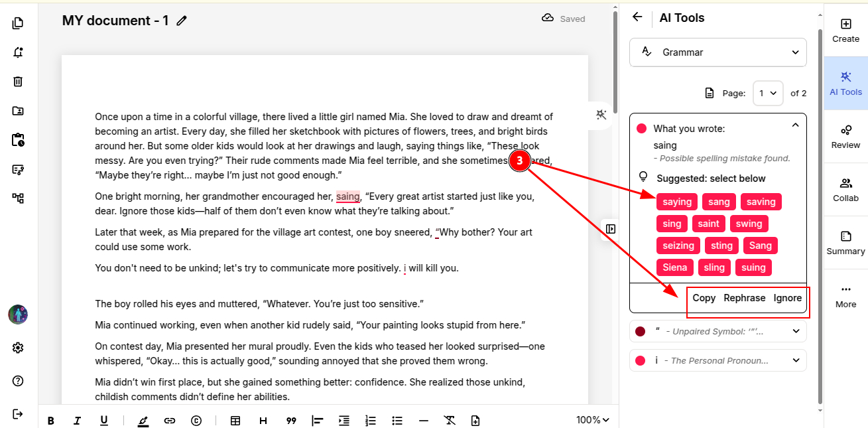Open the trash icon in left sidebar
Viewport: 868px width, 428px height.
(x=18, y=82)
